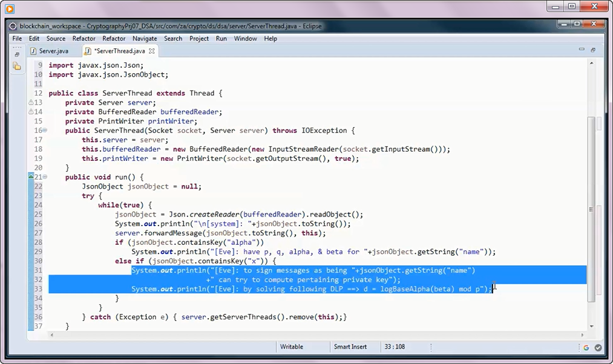This screenshot has width=613, height=364.
Task: Open the Source menu
Action: point(56,38)
